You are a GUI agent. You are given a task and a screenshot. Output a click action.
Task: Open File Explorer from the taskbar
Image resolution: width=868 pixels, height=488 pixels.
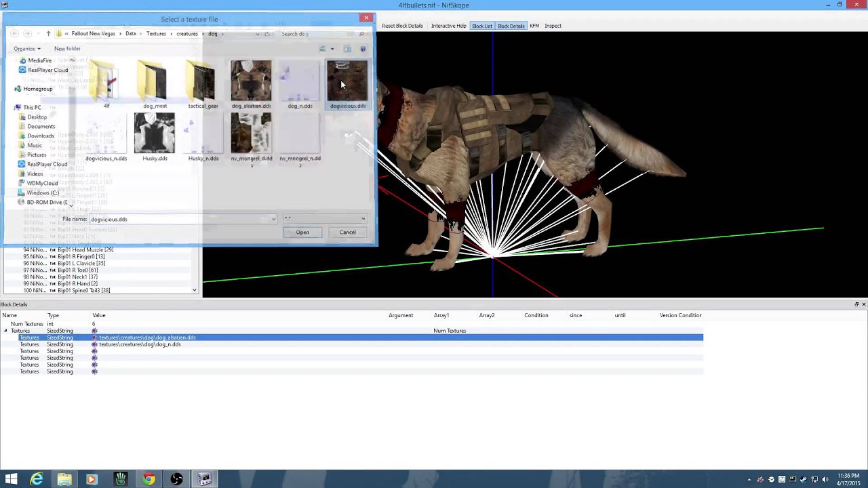point(64,479)
